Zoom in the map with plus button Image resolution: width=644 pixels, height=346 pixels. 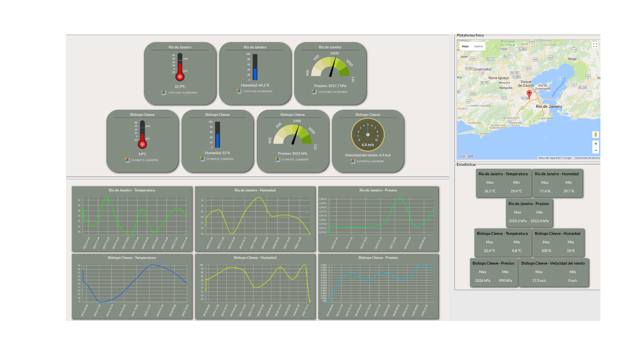pos(596,144)
